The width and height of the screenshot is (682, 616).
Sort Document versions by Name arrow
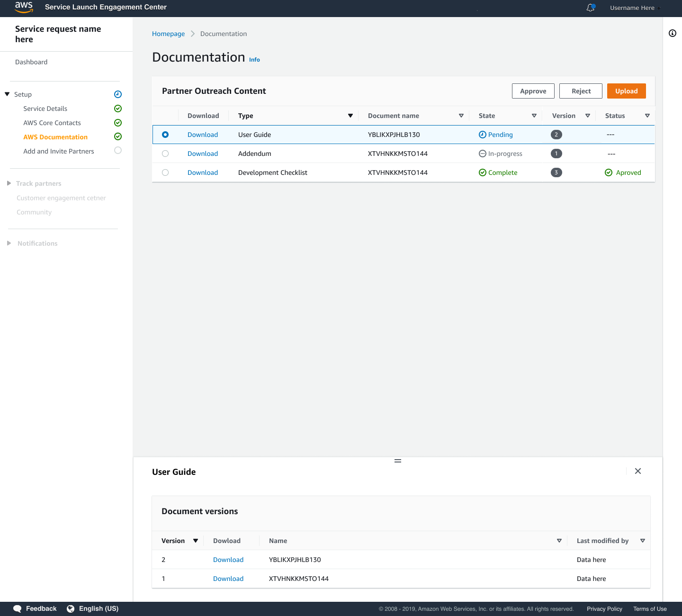[x=559, y=541]
